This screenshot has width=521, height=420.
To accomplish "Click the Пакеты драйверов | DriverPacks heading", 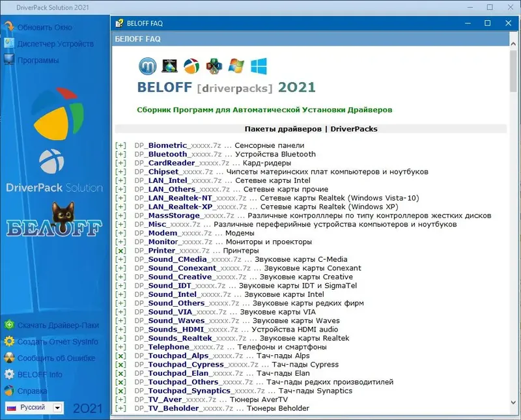I will coord(311,129).
